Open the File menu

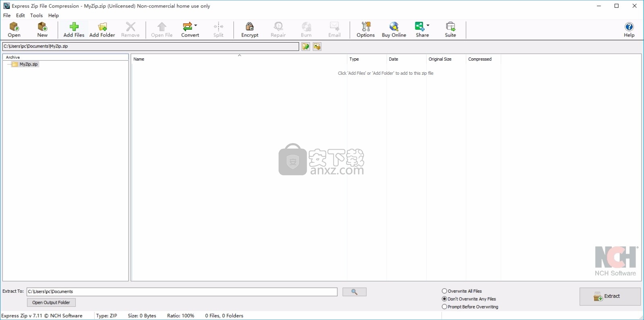coord(7,15)
